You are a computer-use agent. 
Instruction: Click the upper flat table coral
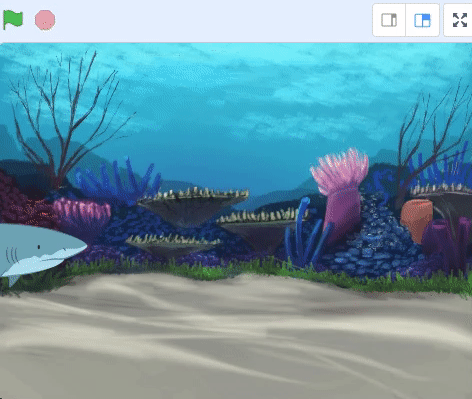[193, 205]
